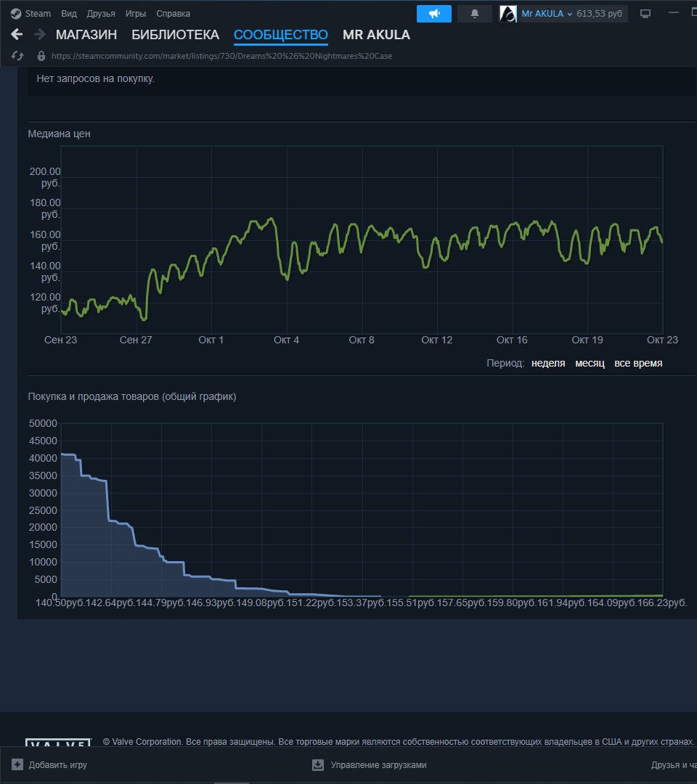Open Управление загрузками via the download icon
Screen dimensions: 697x784
318,764
